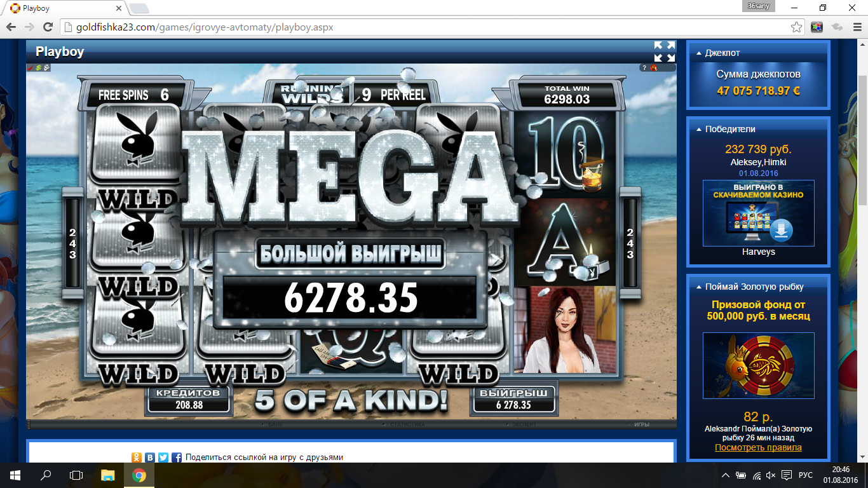868x488 pixels.
Task: Click the Поделиться ссылкой на игру text
Action: click(264, 457)
